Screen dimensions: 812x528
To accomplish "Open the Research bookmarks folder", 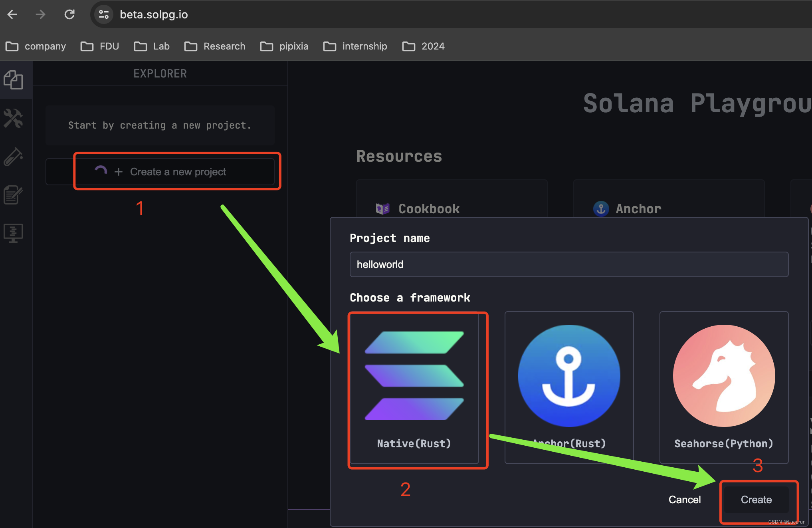I will (x=215, y=46).
